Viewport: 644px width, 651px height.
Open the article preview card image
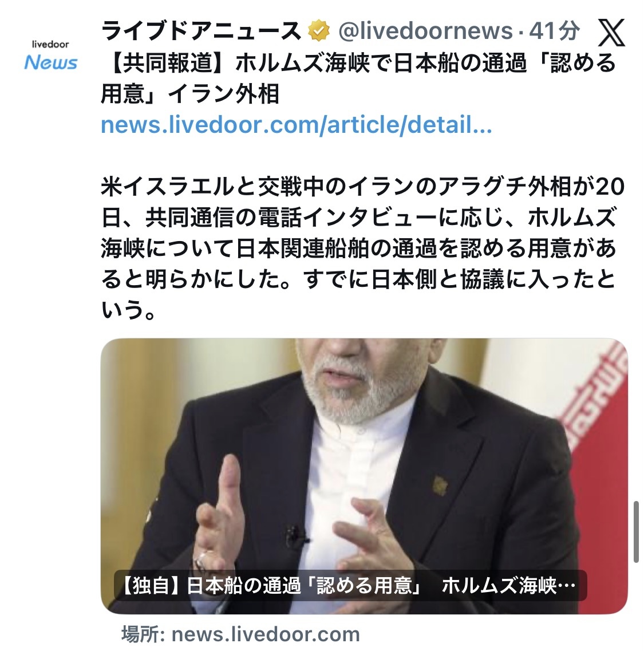(364, 476)
